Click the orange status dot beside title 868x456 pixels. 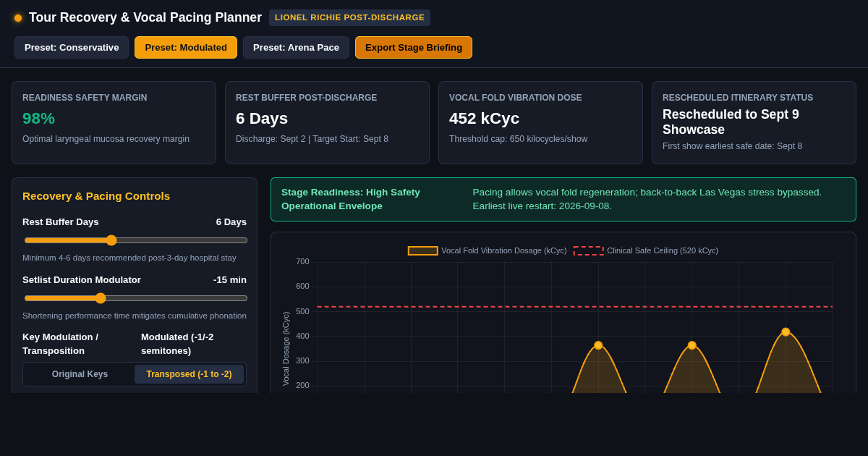click(x=18, y=18)
